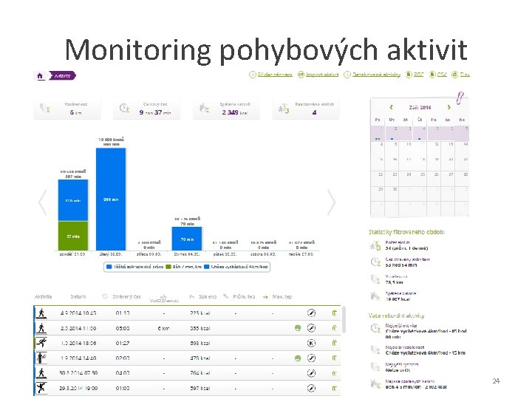Delete the activity from 1.9.2014 18:06

[x=334, y=343]
